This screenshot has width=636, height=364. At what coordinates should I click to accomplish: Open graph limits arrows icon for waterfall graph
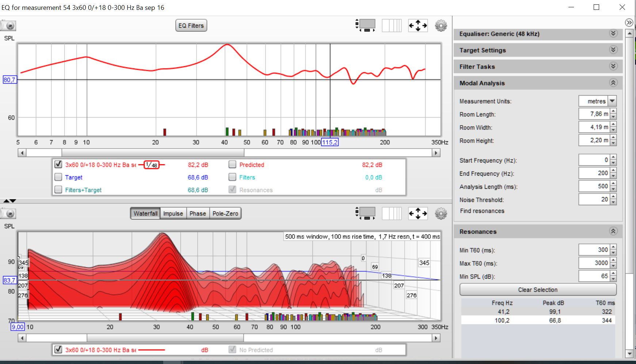pyautogui.click(x=418, y=214)
